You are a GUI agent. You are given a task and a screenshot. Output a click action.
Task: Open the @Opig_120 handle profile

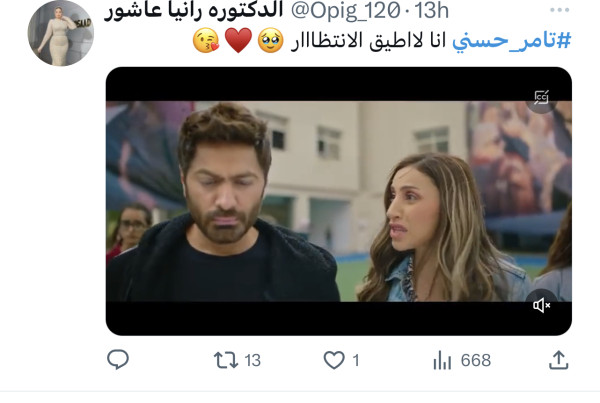coord(345,11)
